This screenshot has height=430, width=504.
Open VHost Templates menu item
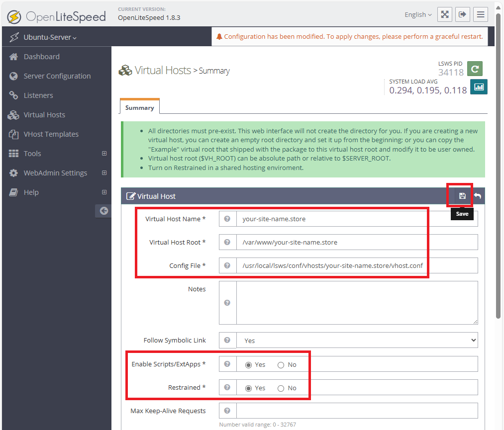pyautogui.click(x=51, y=134)
